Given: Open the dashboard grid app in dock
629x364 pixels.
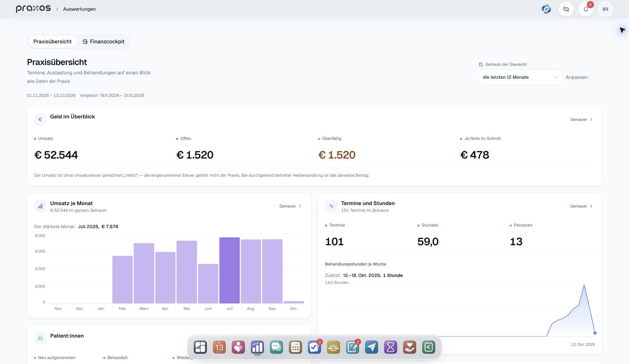Looking at the screenshot, I should pyautogui.click(x=200, y=347).
